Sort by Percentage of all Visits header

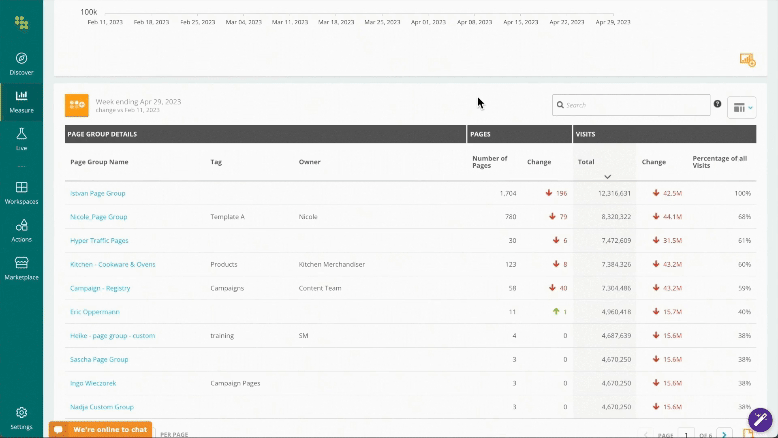click(719, 162)
